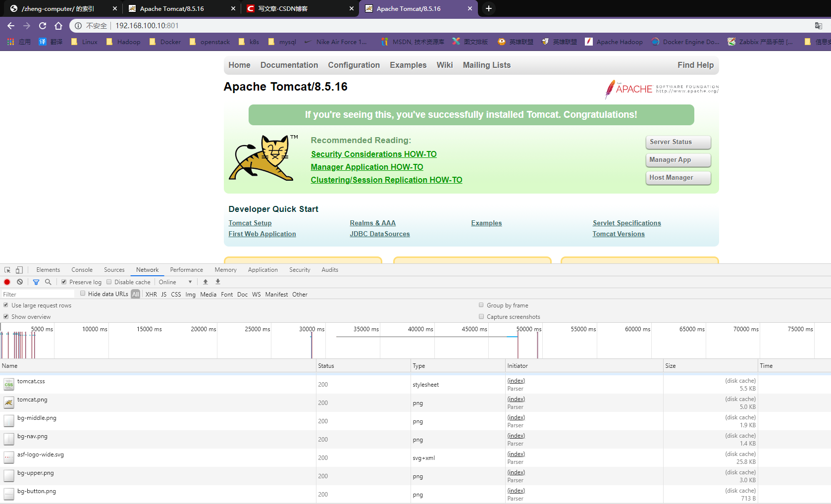The width and height of the screenshot is (831, 504).
Task: Toggle the network filter funnel icon
Action: pos(36,282)
